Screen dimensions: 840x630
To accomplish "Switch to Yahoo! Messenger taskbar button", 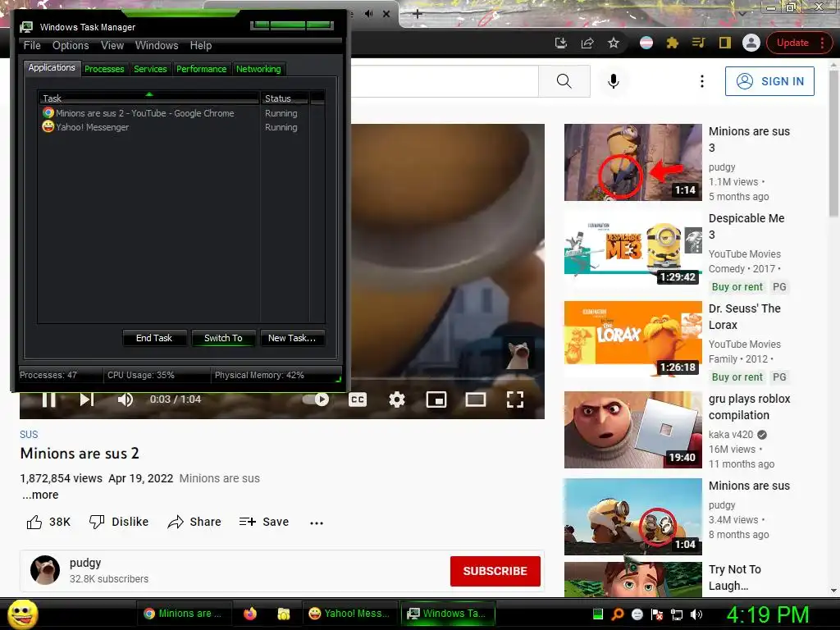I will pyautogui.click(x=349, y=614).
